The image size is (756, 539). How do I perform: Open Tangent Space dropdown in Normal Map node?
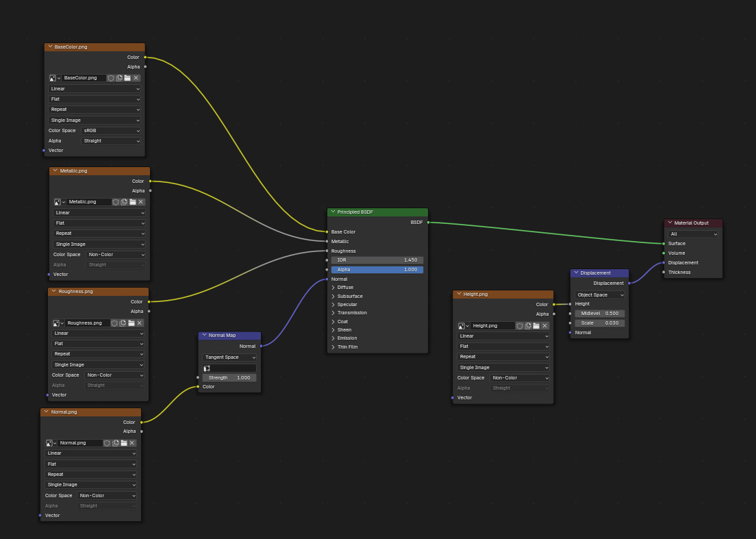[229, 358]
